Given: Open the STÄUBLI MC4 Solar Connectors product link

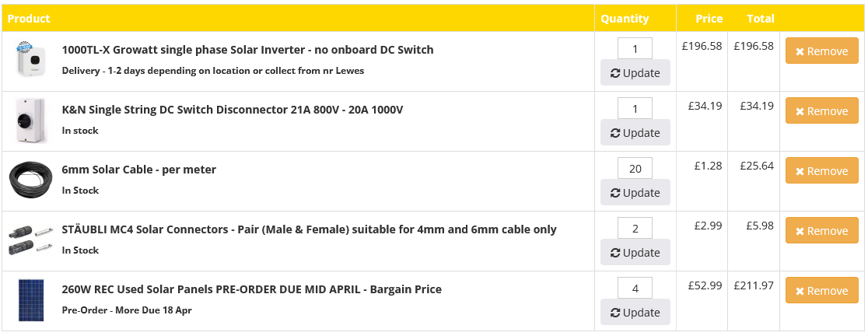Looking at the screenshot, I should coord(309,229).
